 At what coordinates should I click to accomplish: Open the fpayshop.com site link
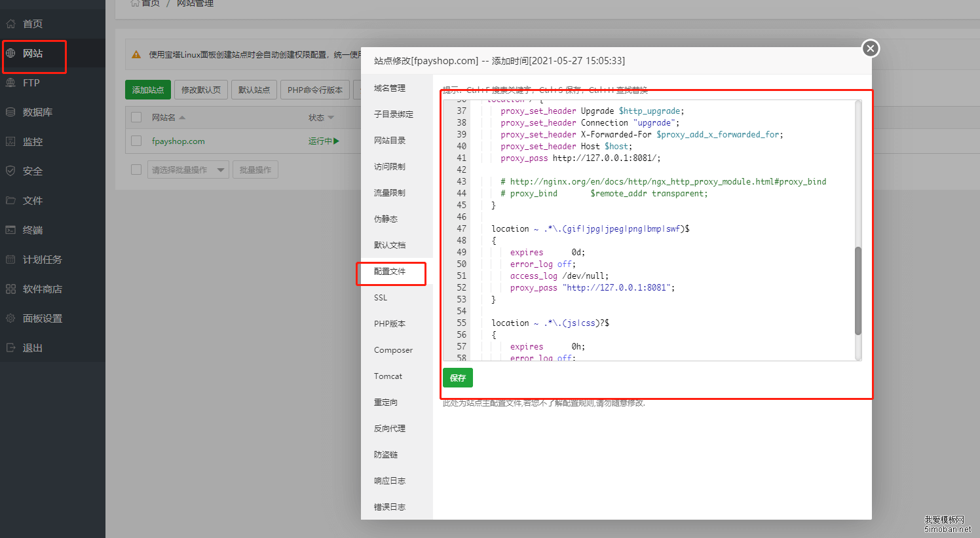(x=178, y=141)
